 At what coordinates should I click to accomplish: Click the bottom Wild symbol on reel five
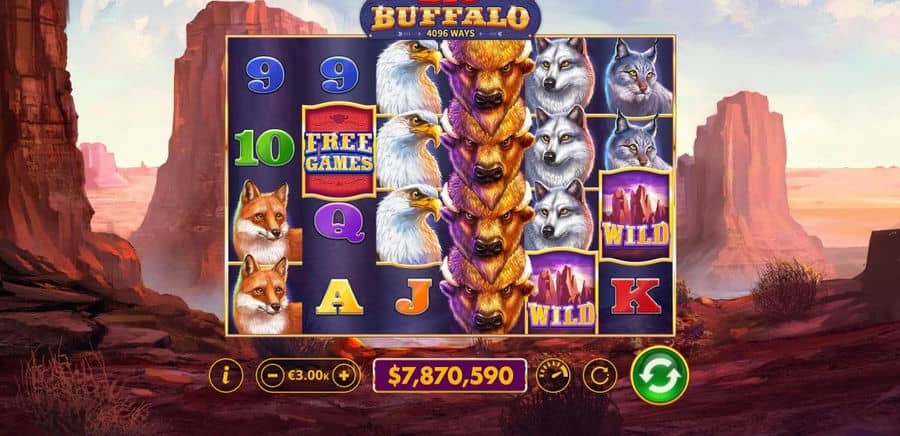tap(562, 291)
